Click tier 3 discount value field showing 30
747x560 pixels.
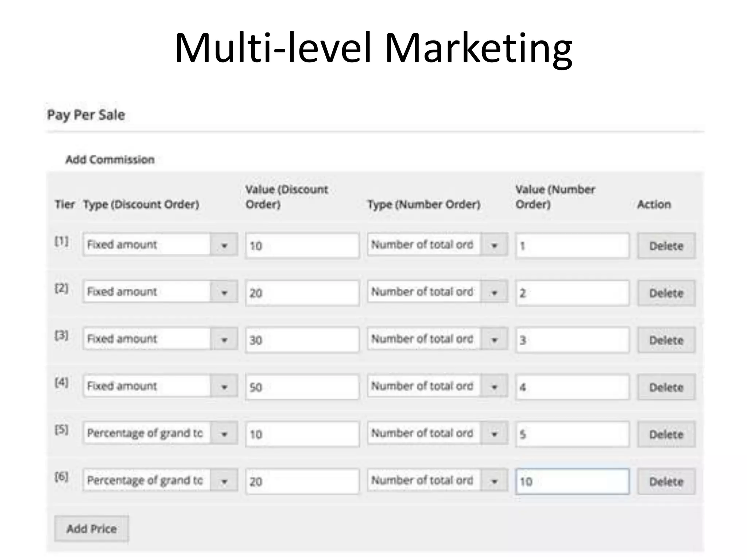click(302, 340)
